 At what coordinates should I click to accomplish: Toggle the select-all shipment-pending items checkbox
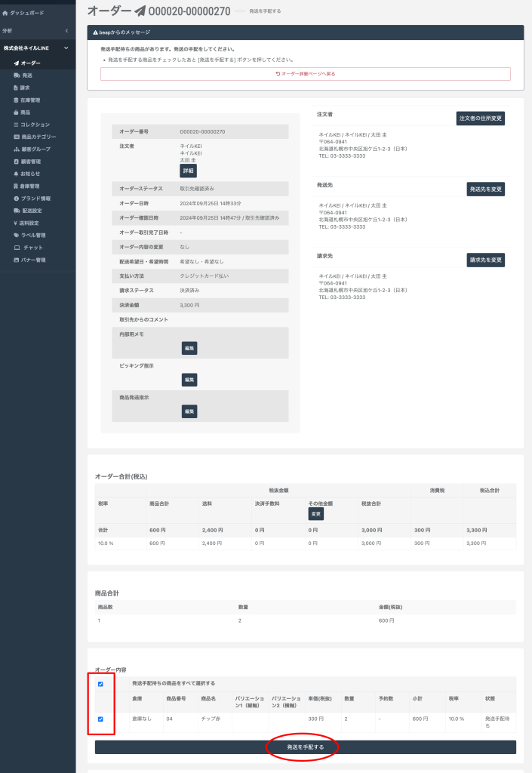(x=100, y=684)
